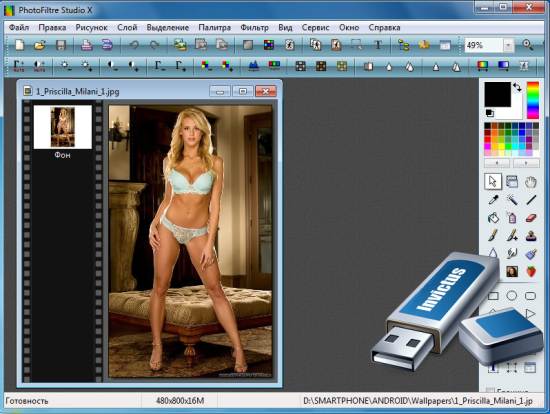This screenshot has width=550, height=414.
Task: Create a new image with the New icon
Action: (20, 45)
